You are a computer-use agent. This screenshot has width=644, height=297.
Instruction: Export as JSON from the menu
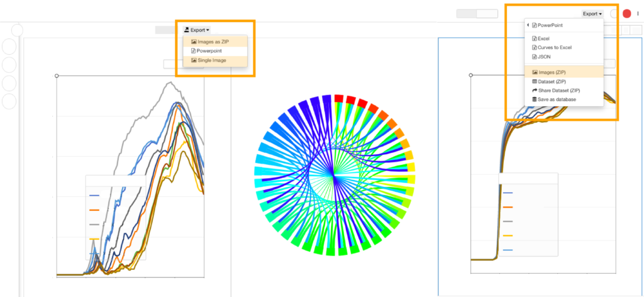(564, 57)
